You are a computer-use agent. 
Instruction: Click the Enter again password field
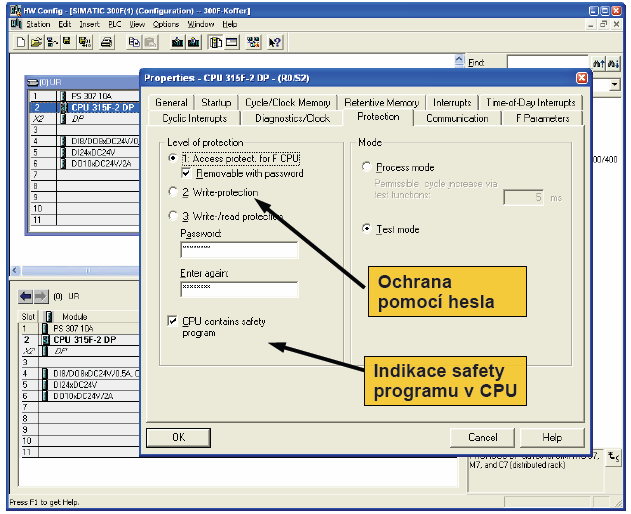(x=239, y=289)
